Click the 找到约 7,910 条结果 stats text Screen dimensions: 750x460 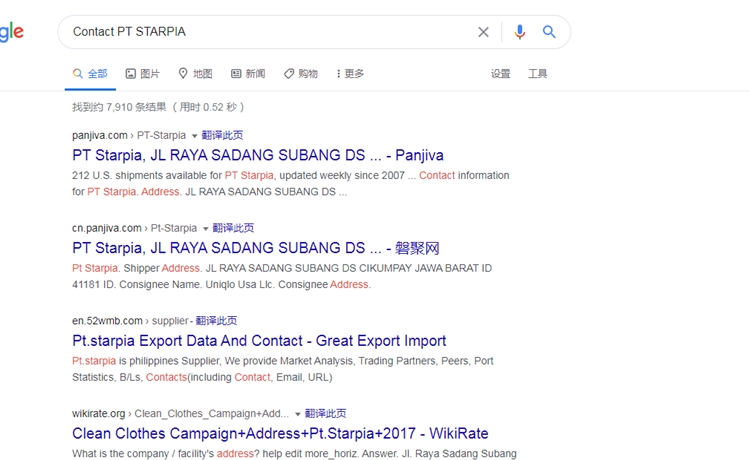point(158,107)
